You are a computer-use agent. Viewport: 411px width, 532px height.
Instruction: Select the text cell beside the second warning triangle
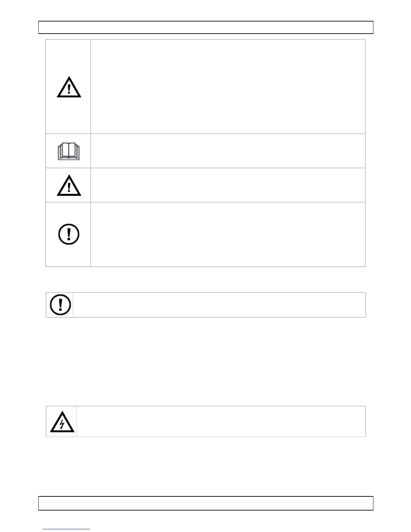[x=228, y=185]
